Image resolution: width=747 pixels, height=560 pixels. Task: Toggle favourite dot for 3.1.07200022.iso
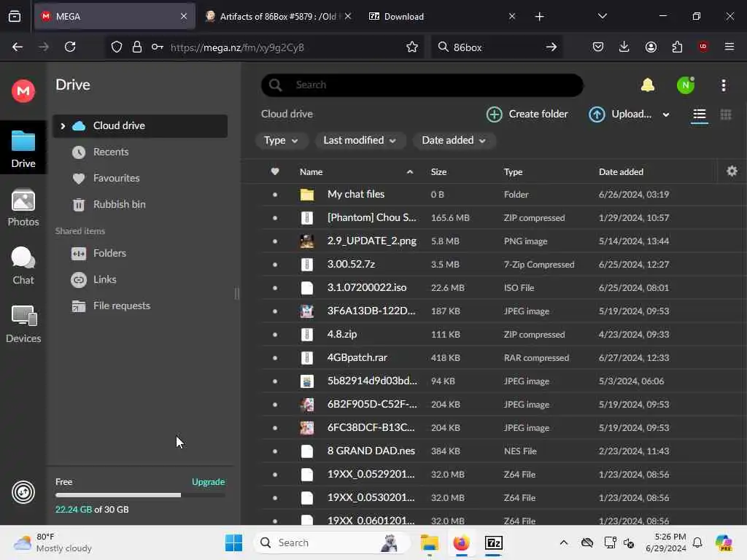click(x=275, y=287)
